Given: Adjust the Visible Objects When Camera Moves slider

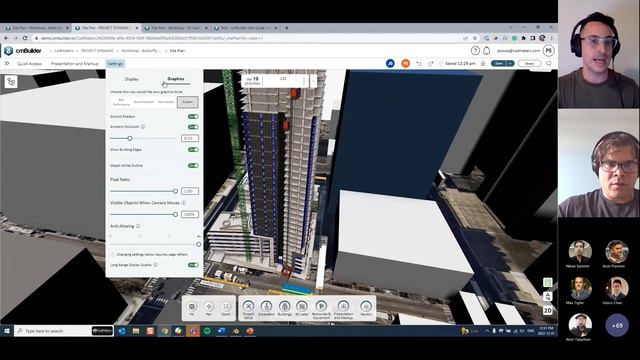Looking at the screenshot, I should [x=175, y=215].
